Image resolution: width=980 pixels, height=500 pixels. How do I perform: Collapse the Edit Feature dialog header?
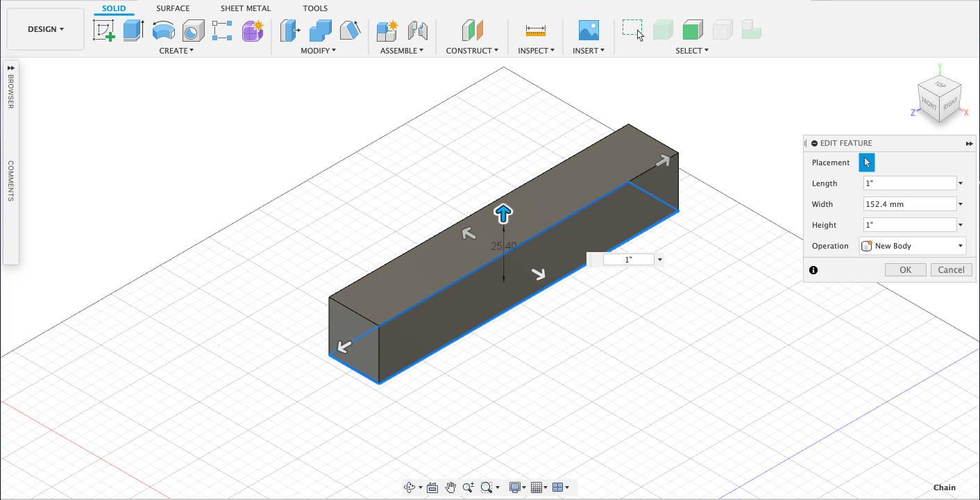tap(814, 143)
